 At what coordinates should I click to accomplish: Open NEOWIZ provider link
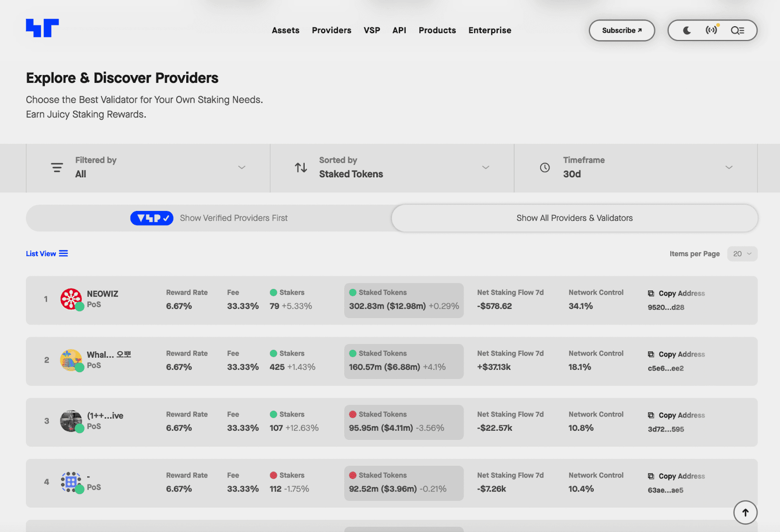[x=102, y=294]
